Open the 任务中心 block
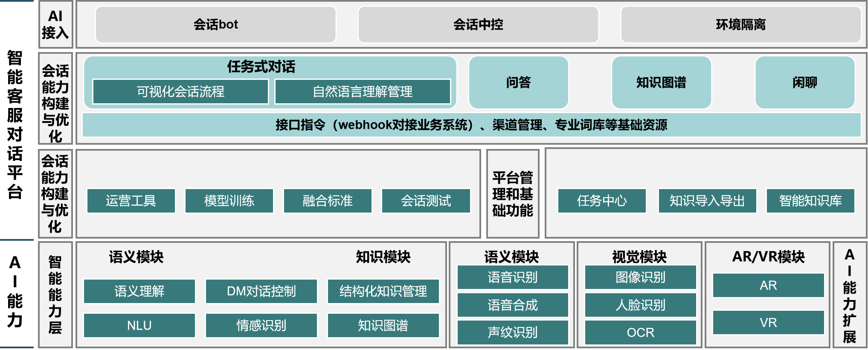The height and width of the screenshot is (350, 868). [602, 201]
